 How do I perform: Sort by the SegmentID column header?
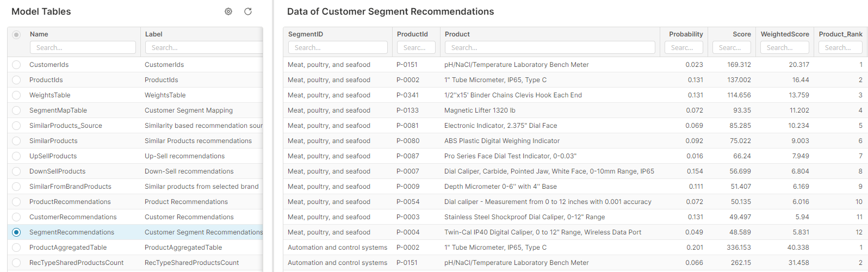pyautogui.click(x=306, y=34)
